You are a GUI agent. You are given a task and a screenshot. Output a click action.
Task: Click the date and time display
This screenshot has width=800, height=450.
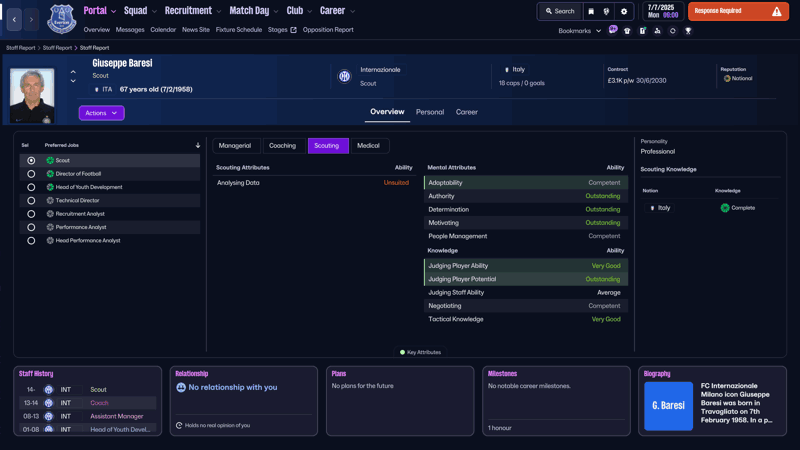(663, 11)
